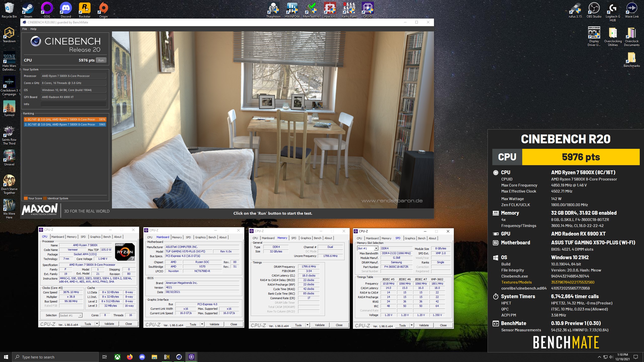
Task: Open the GOG desktop shortcut
Action: 47,10
